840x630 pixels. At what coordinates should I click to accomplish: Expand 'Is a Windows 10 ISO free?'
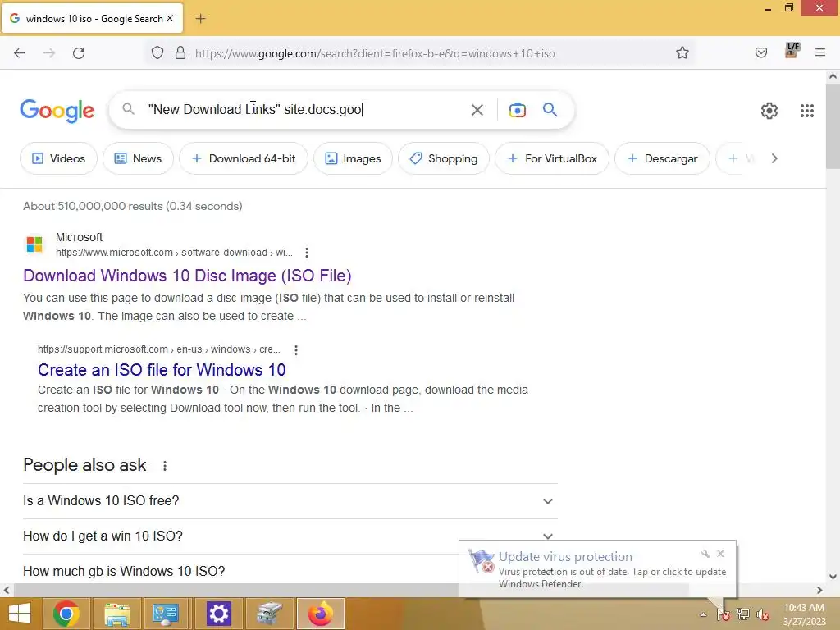(x=290, y=501)
